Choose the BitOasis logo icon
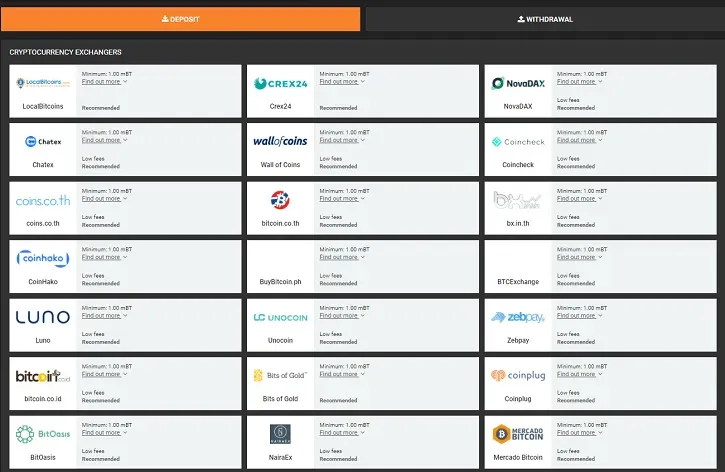The image size is (725, 472). coord(43,434)
